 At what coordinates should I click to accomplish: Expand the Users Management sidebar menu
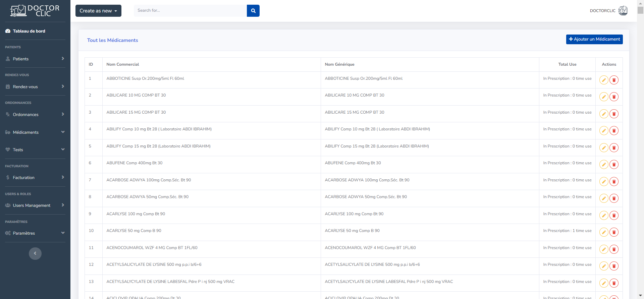pos(35,205)
